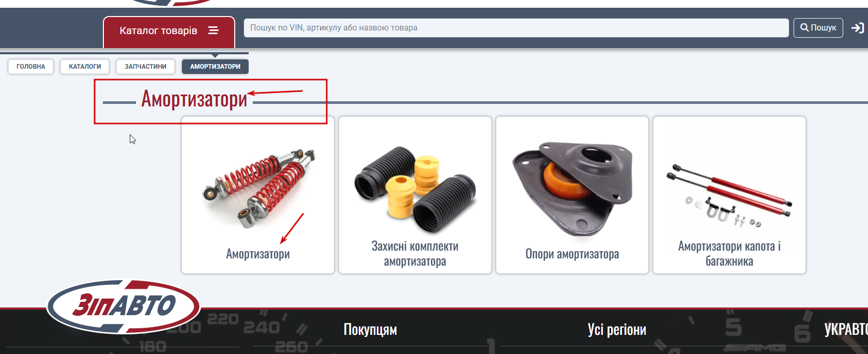868x354 pixels.
Task: Select the hood gas struts image
Action: (729, 195)
